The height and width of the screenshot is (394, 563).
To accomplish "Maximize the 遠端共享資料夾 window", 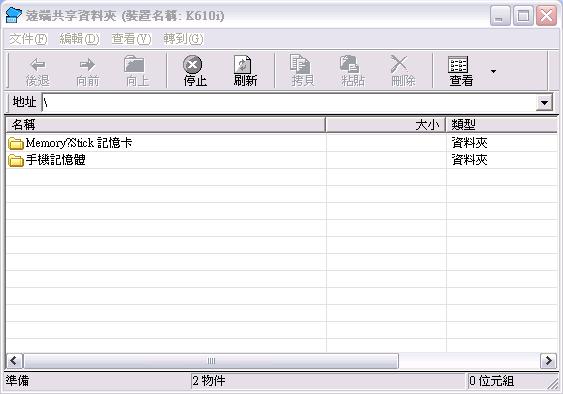I will pos(523,16).
